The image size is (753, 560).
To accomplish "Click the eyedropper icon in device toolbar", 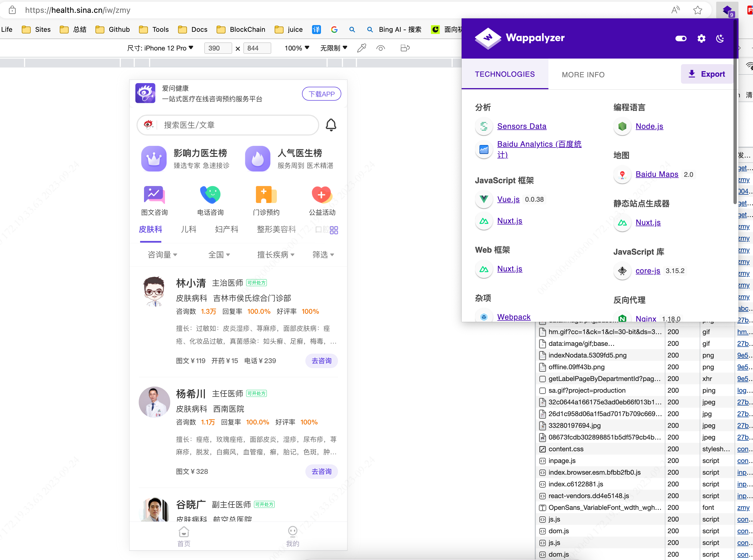I will [362, 48].
